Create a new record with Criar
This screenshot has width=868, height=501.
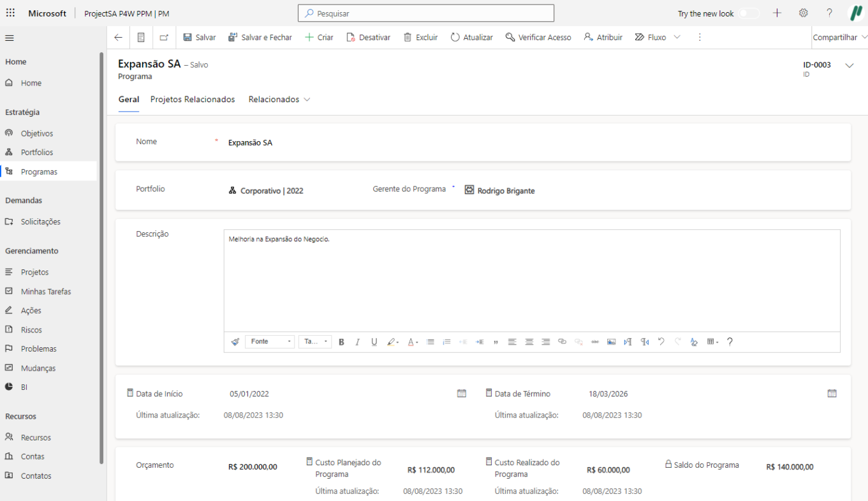tap(319, 38)
